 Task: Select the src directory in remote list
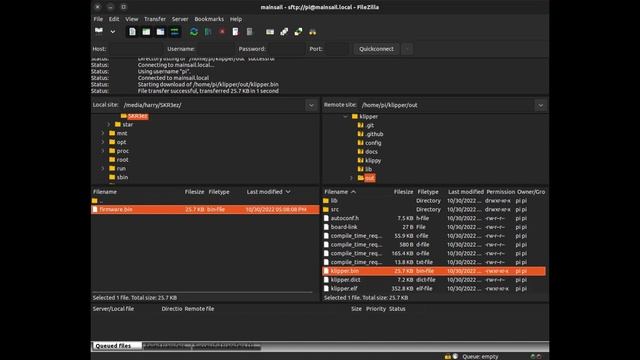434,209
